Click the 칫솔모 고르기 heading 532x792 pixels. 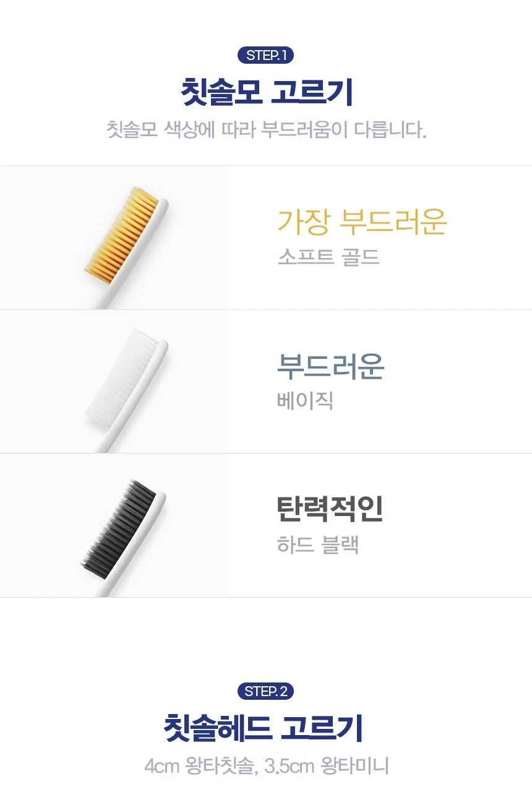266,93
